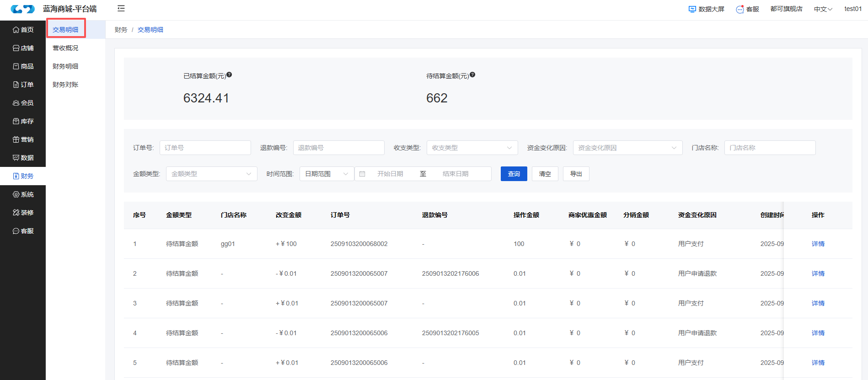Click 都可旗舰店 in the header
Screen dimensions: 868x380
(786, 9)
